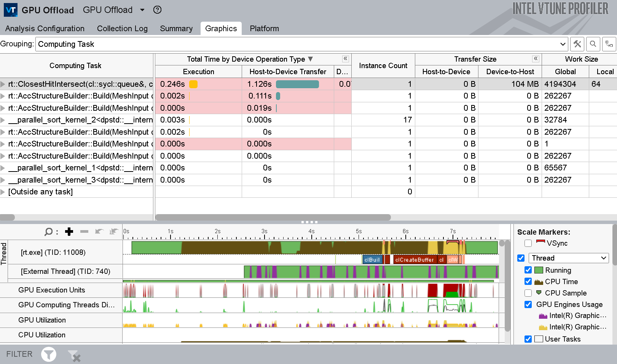Enable the CPU Sample checkbox
The width and height of the screenshot is (617, 364).
[528, 293]
